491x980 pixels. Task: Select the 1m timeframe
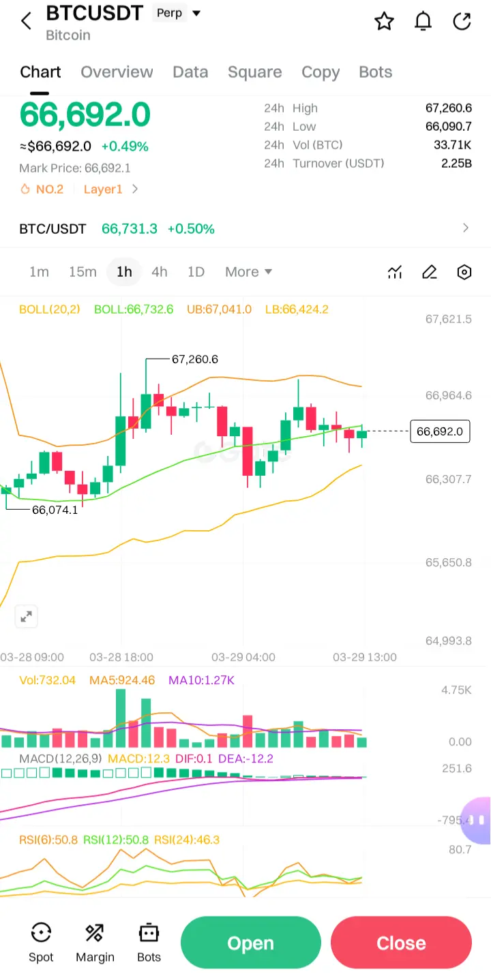(39, 272)
